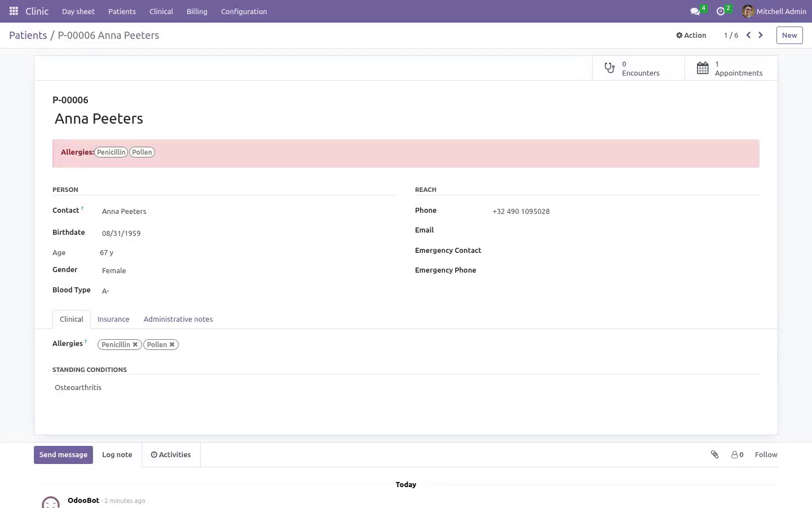Viewport: 812px width, 508px height.
Task: Open Activities scheduling button
Action: click(171, 454)
